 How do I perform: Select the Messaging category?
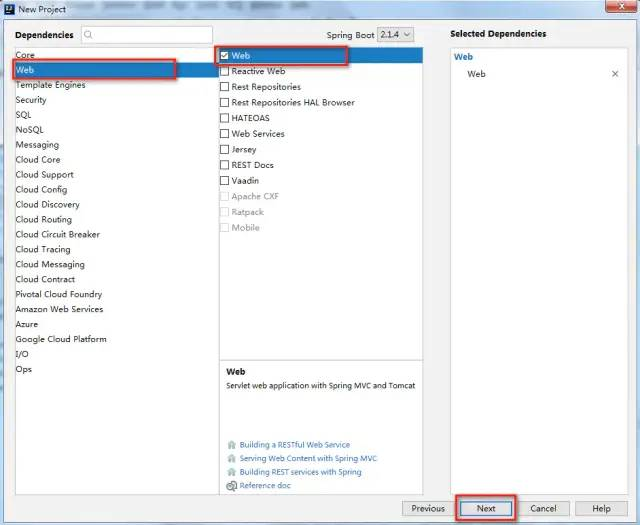tap(116, 145)
